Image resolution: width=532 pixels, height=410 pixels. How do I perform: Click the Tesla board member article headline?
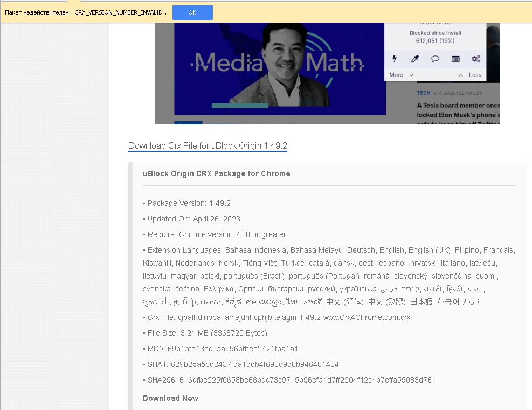tap(458, 115)
